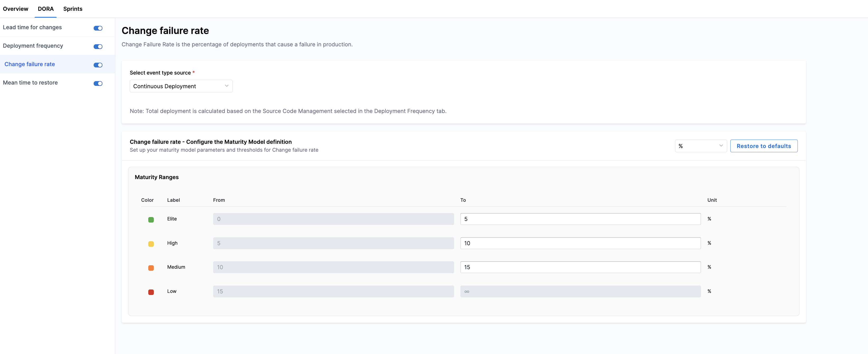Turn off Mean time to restore toggle
The width and height of the screenshot is (868, 354).
point(98,83)
